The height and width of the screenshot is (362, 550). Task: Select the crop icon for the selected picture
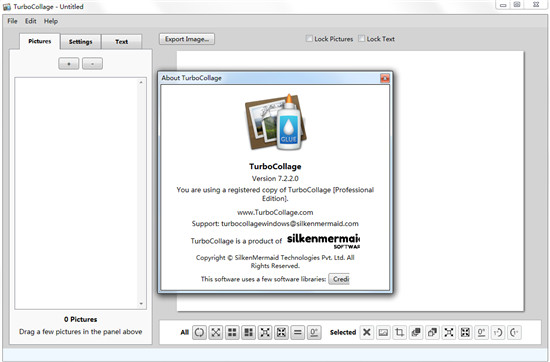(x=400, y=332)
